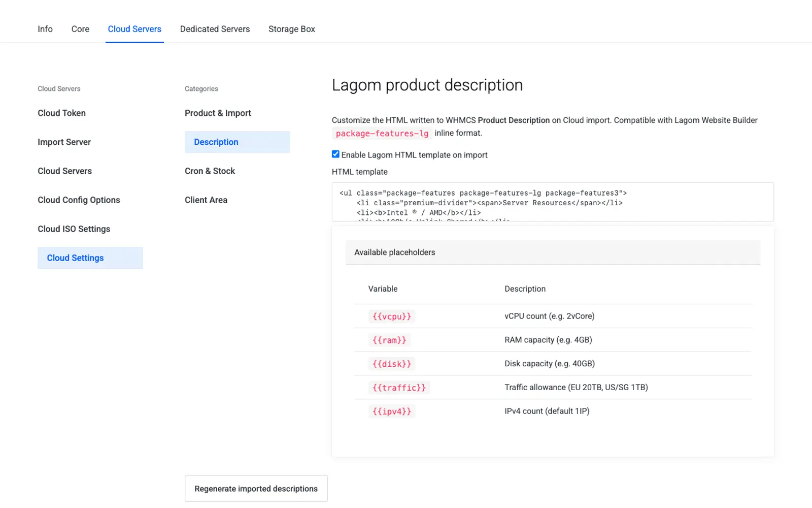Click the vCPU count description text
Viewport: 812px width, 508px height.
pos(550,316)
